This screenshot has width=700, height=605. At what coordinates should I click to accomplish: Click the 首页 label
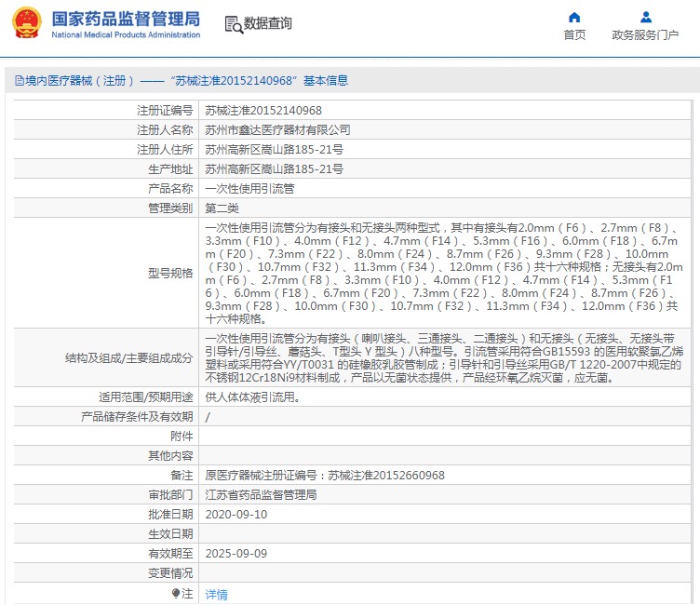574,34
